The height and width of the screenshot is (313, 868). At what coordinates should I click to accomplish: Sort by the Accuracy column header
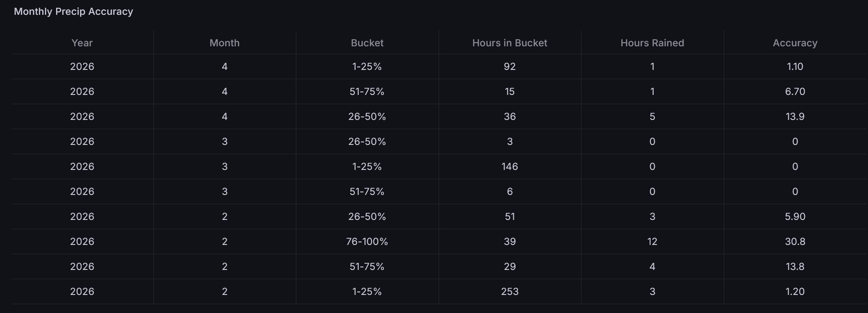point(795,43)
